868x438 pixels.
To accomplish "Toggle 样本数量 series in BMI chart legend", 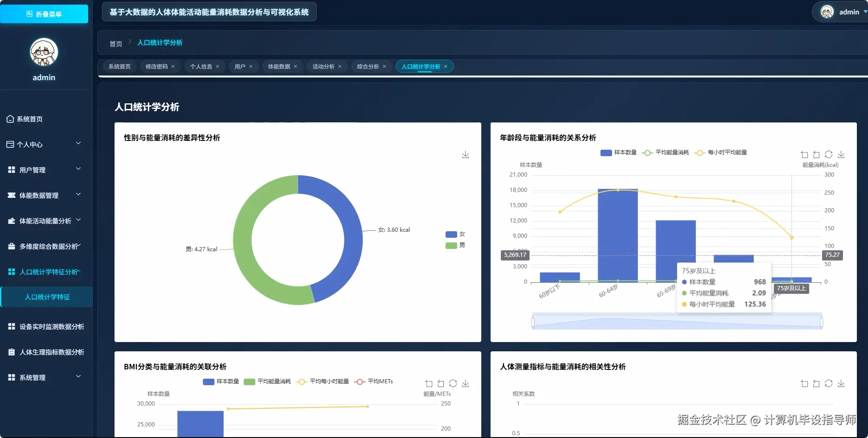I will pos(221,381).
